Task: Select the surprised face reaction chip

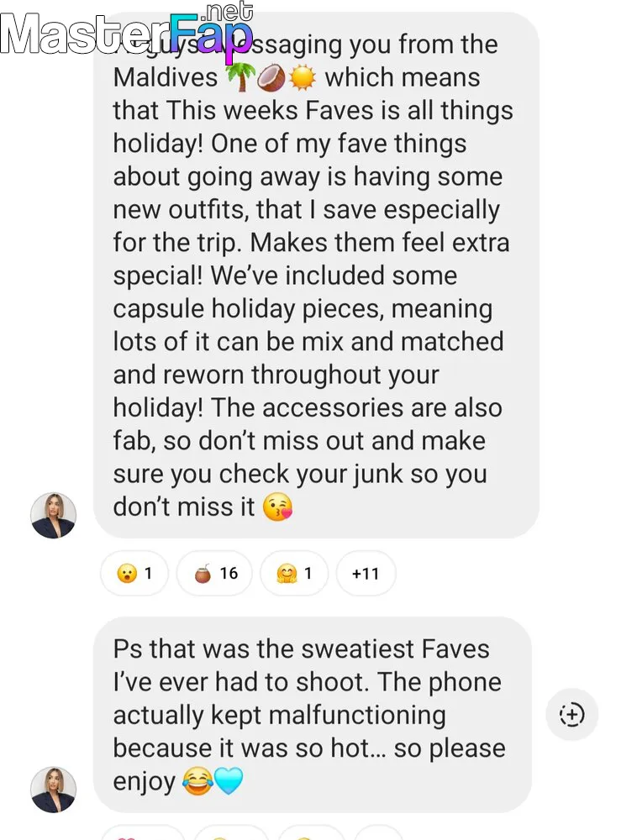Action: click(134, 573)
